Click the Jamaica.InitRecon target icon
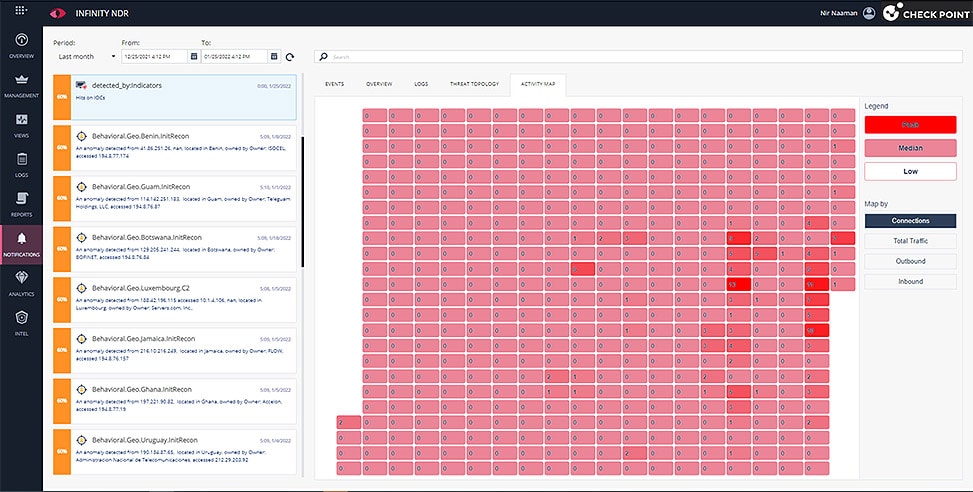973x492 pixels. (81, 339)
